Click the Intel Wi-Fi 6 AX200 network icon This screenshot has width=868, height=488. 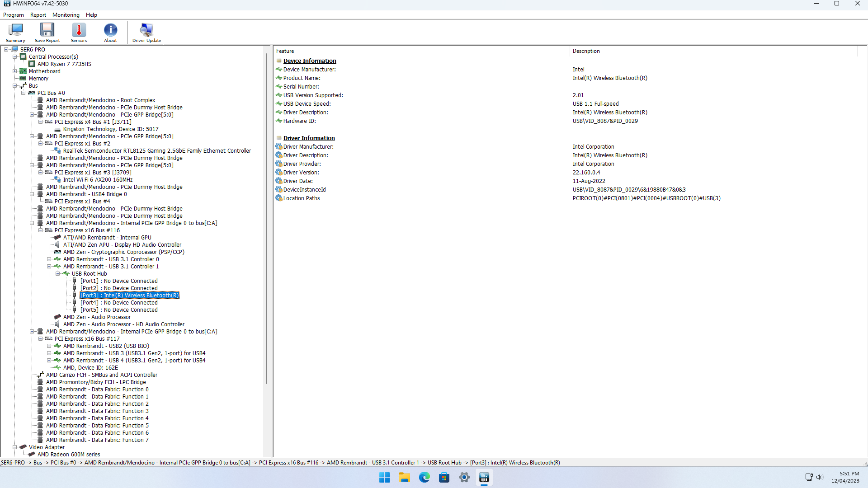(57, 179)
